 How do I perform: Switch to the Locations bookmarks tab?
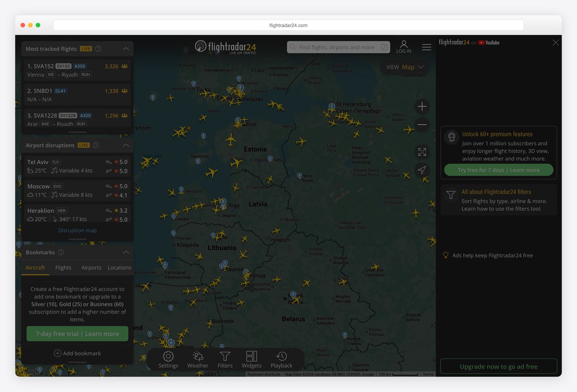[119, 267]
